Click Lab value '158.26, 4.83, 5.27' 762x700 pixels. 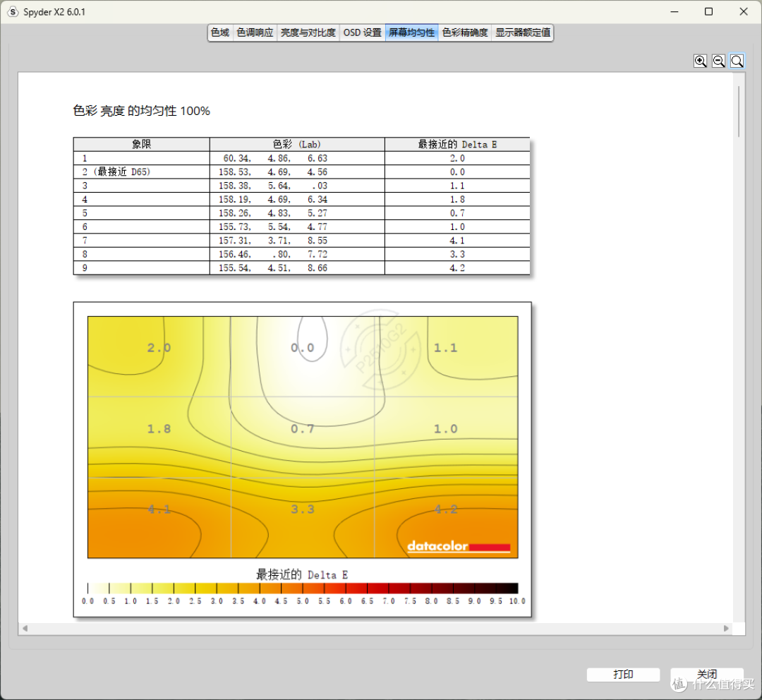tap(273, 213)
